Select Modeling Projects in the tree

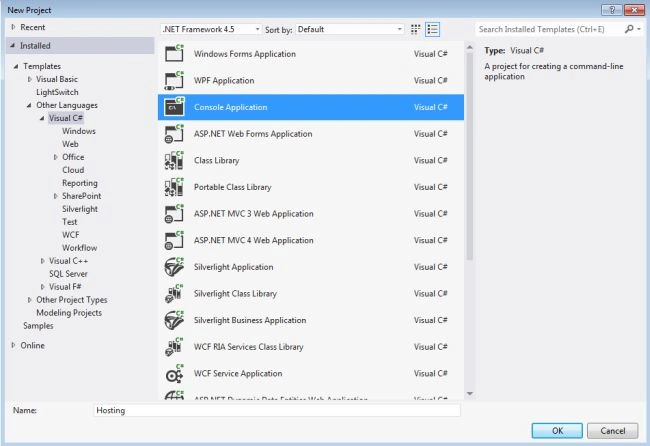point(69,313)
